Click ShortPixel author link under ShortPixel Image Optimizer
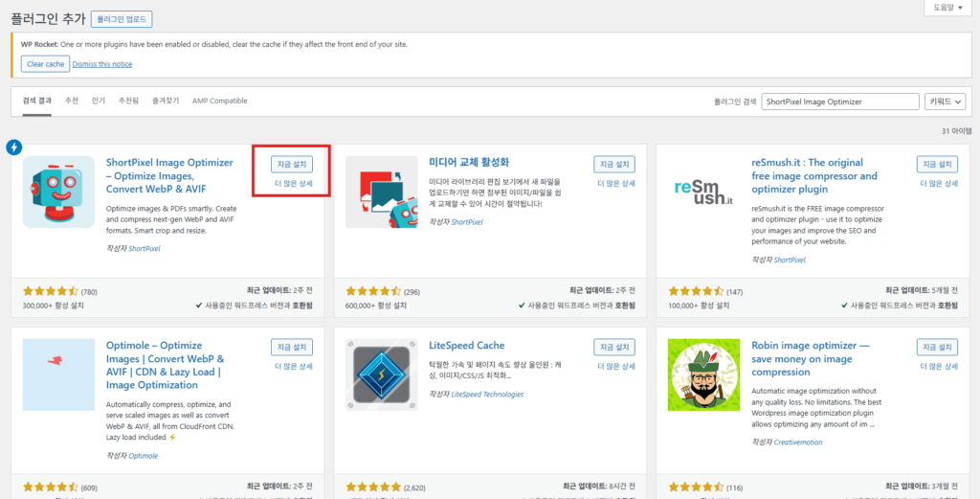980x499 pixels. [x=145, y=248]
